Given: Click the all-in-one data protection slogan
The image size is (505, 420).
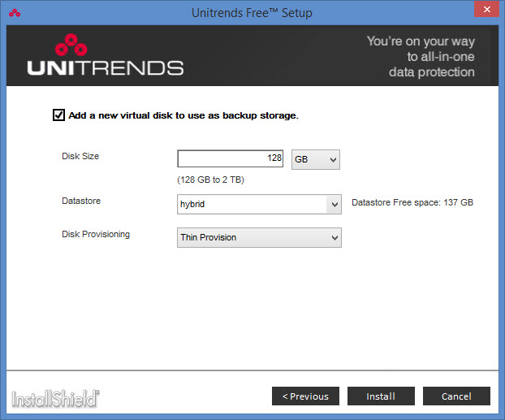Looking at the screenshot, I should [x=421, y=56].
